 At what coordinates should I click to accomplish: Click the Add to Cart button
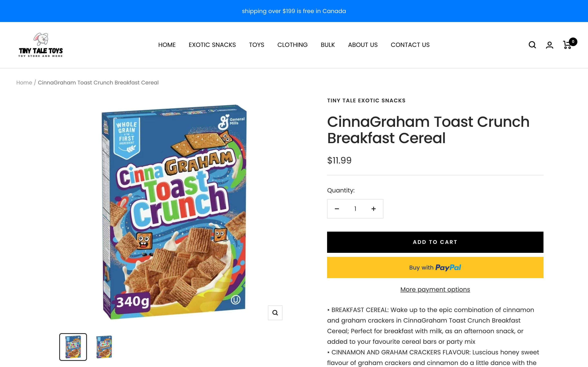click(x=435, y=242)
